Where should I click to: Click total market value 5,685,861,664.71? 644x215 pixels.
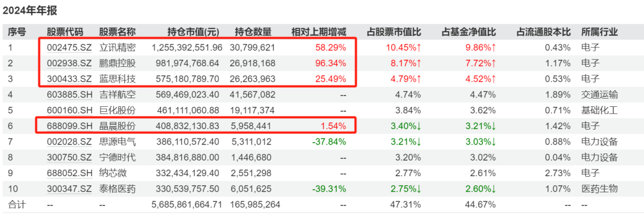pyautogui.click(x=187, y=204)
